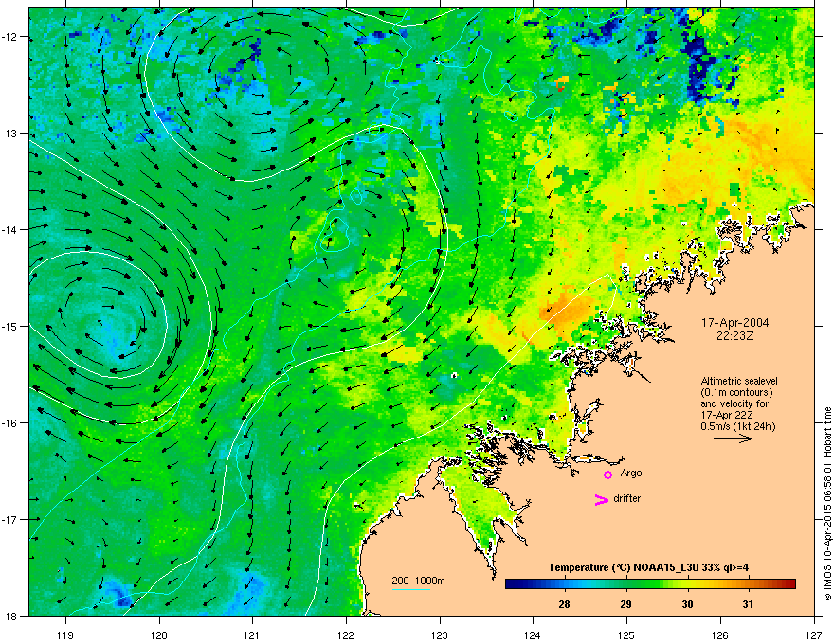Click longitude axis label 120
Image resolution: width=834 pixels, height=644 pixels.
tap(159, 635)
